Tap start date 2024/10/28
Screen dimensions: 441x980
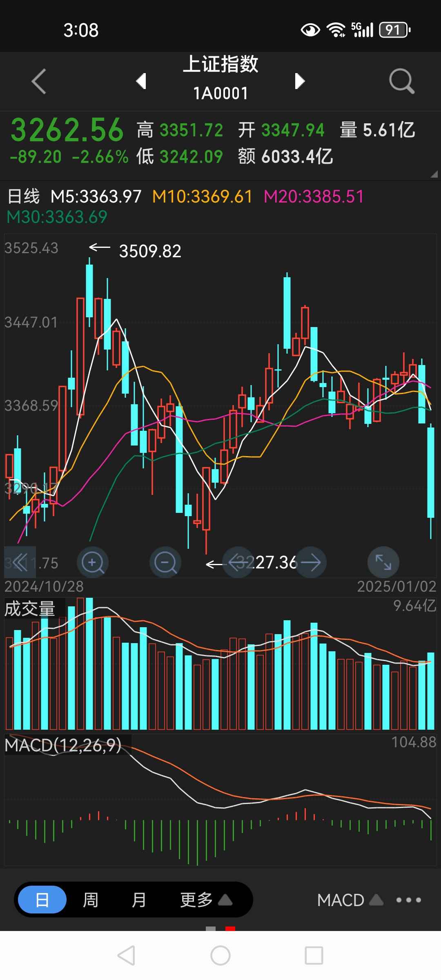[44, 586]
